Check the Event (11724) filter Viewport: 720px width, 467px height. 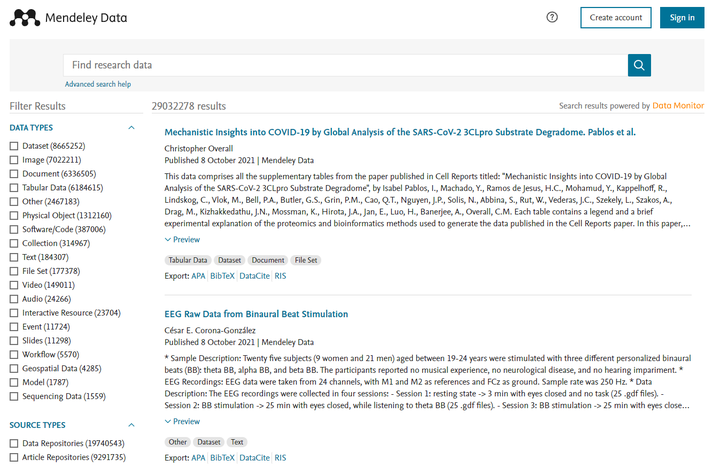click(14, 327)
